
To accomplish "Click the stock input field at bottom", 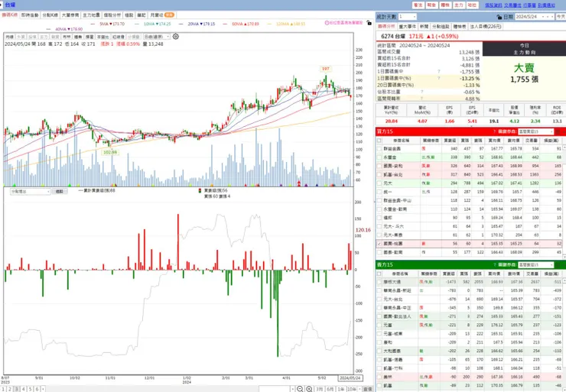I will coord(275,389).
